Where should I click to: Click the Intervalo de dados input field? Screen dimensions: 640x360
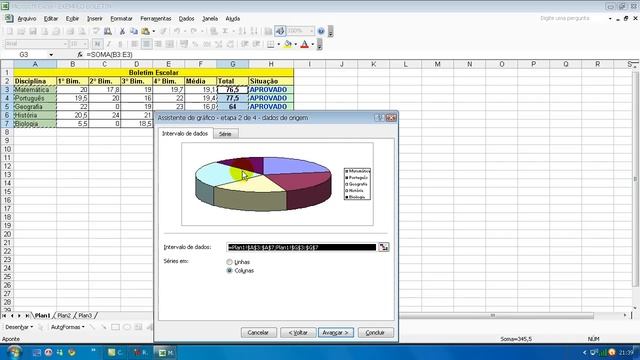click(x=302, y=247)
